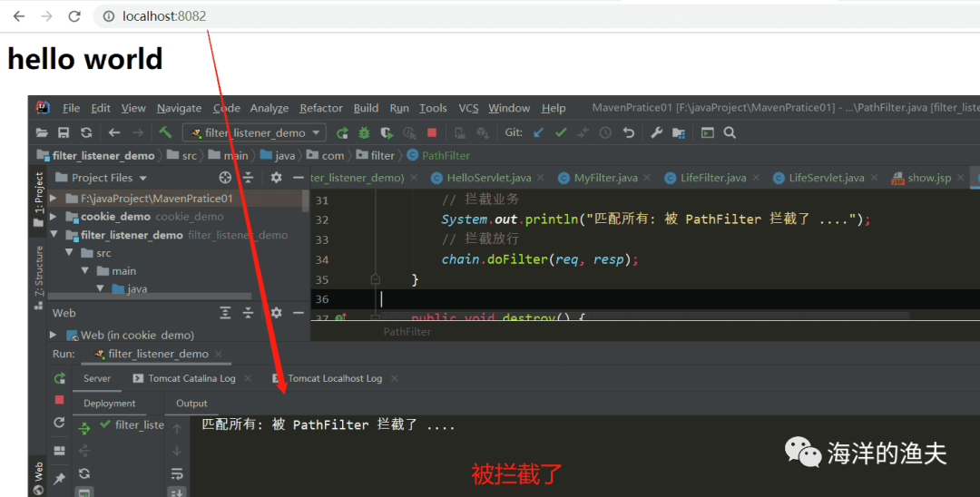Click the Rerun icon in Run panel
The image size is (980, 497).
[59, 378]
